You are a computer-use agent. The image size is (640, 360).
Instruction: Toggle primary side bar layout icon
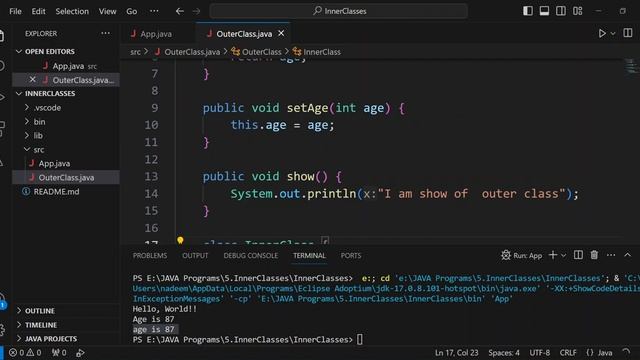[528, 11]
